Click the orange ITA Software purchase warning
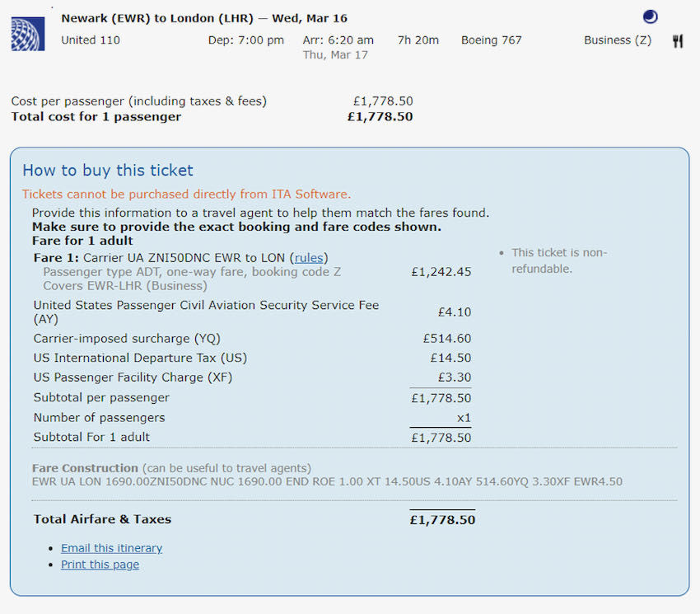Screen dimensions: 700x614 pyautogui.click(x=187, y=195)
